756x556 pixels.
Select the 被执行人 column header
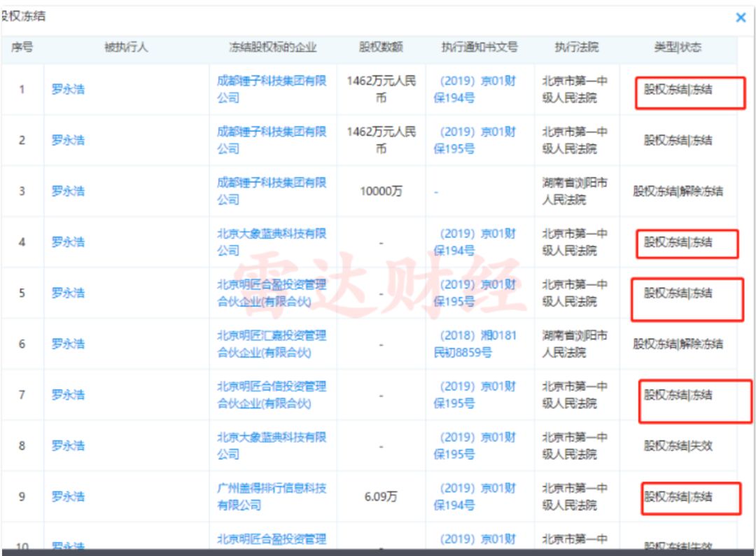coord(126,47)
